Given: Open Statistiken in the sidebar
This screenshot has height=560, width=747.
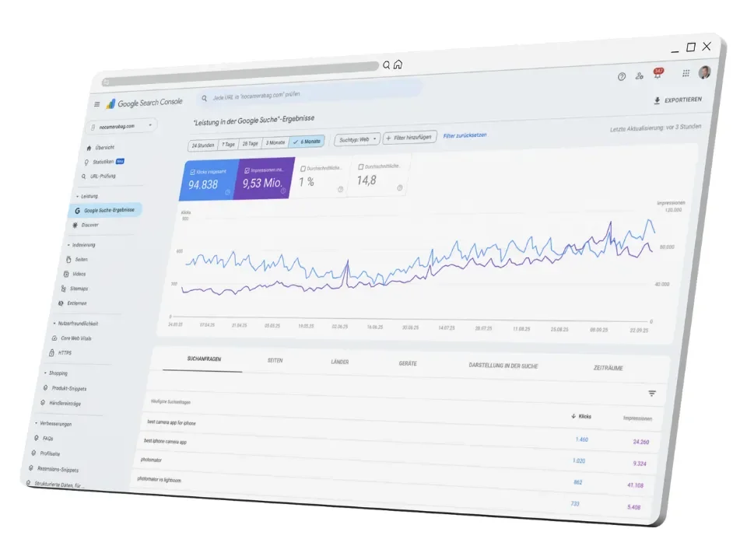Looking at the screenshot, I should point(103,162).
